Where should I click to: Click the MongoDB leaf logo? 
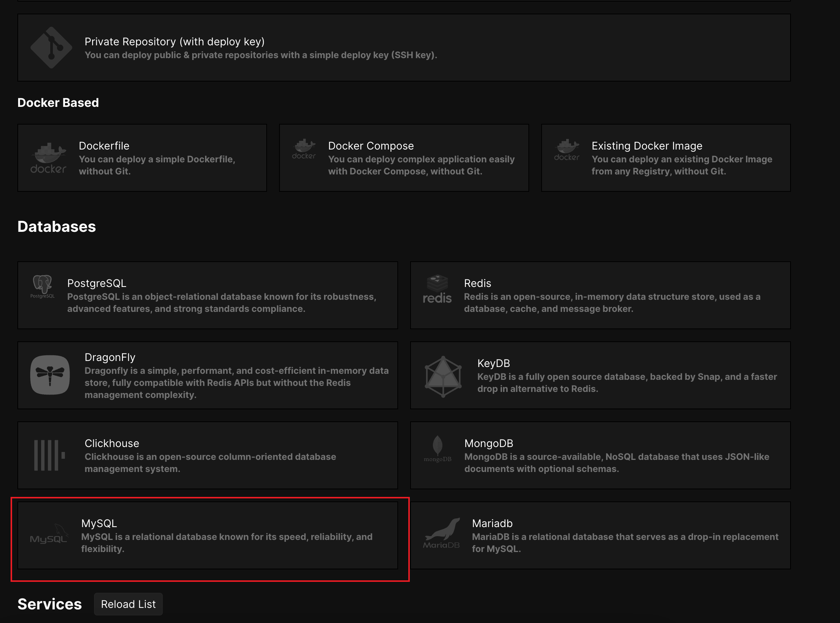click(437, 449)
